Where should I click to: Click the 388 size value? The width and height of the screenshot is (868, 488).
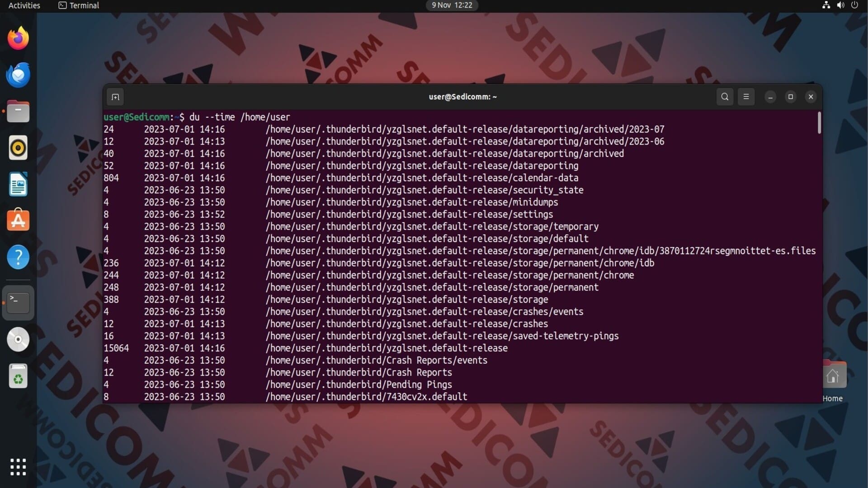click(111, 300)
